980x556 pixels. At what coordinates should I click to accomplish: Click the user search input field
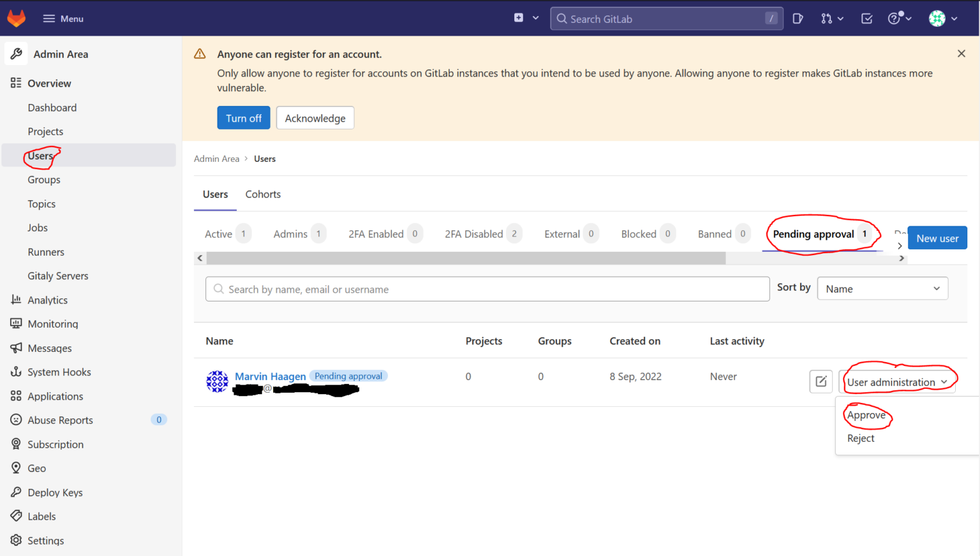click(487, 289)
